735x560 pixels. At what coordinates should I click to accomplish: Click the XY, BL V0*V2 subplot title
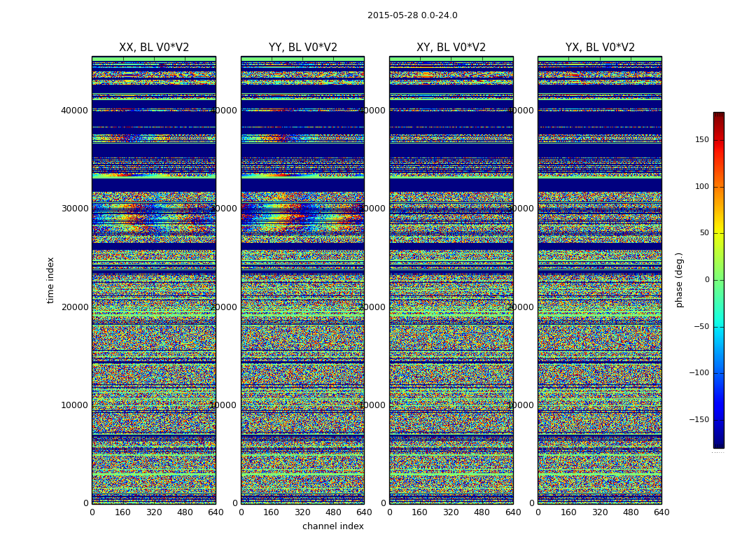pos(451,48)
